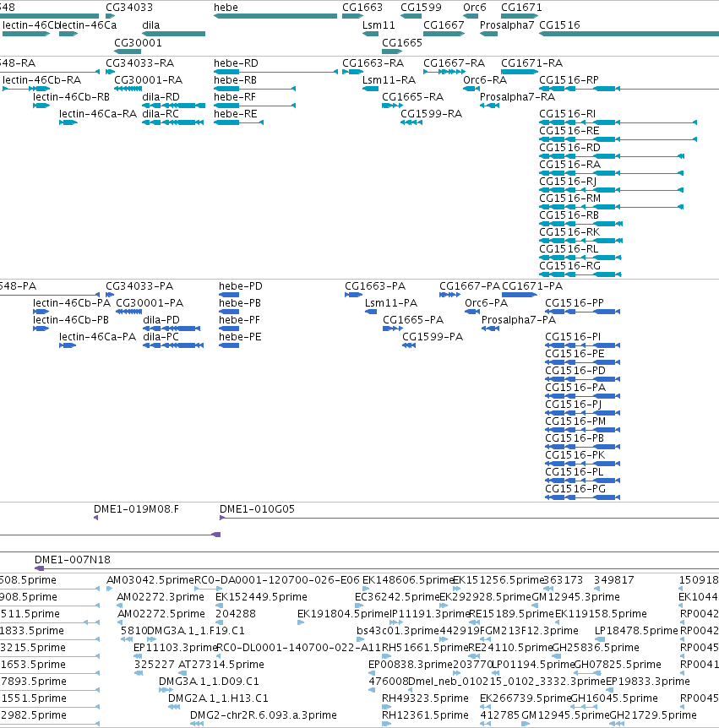Click transcript hebe-RD
The image size is (719, 728).
(236, 63)
